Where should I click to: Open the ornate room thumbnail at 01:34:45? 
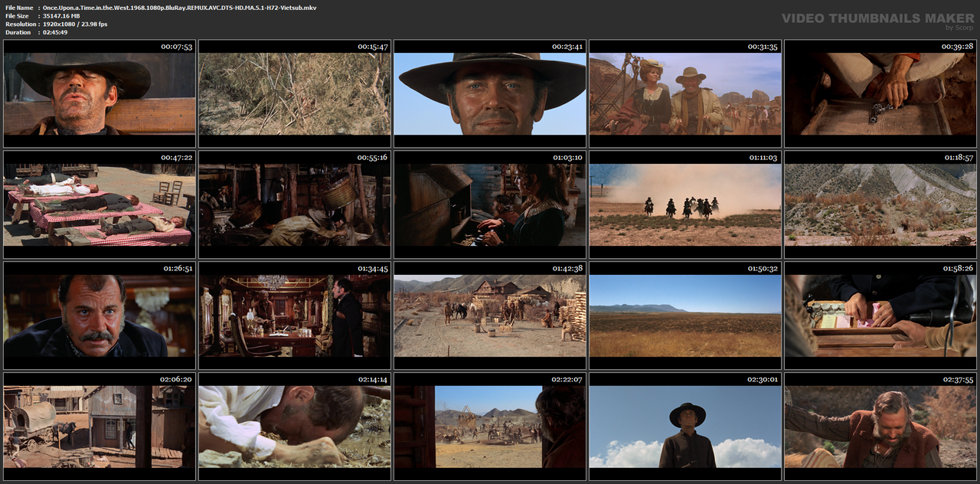point(295,316)
